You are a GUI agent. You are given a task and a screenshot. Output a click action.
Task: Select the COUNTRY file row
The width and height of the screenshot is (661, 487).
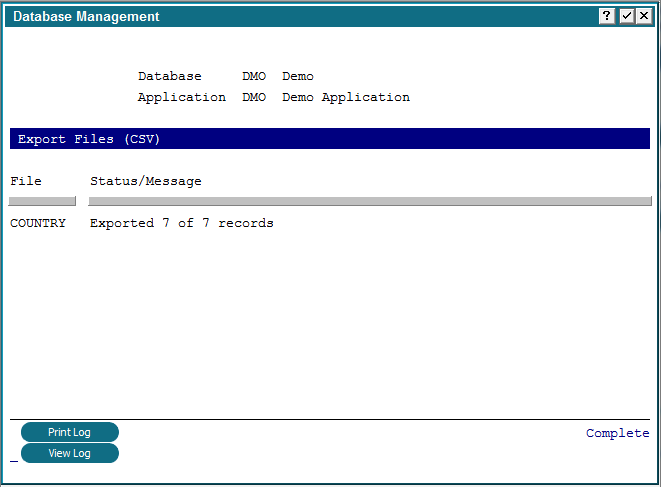tap(38, 223)
